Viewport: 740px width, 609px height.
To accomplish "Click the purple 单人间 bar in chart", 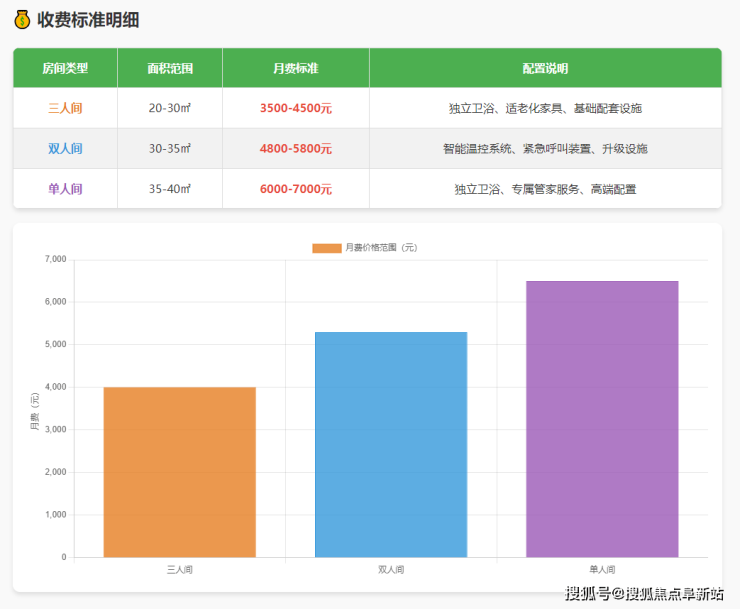I will click(x=602, y=418).
